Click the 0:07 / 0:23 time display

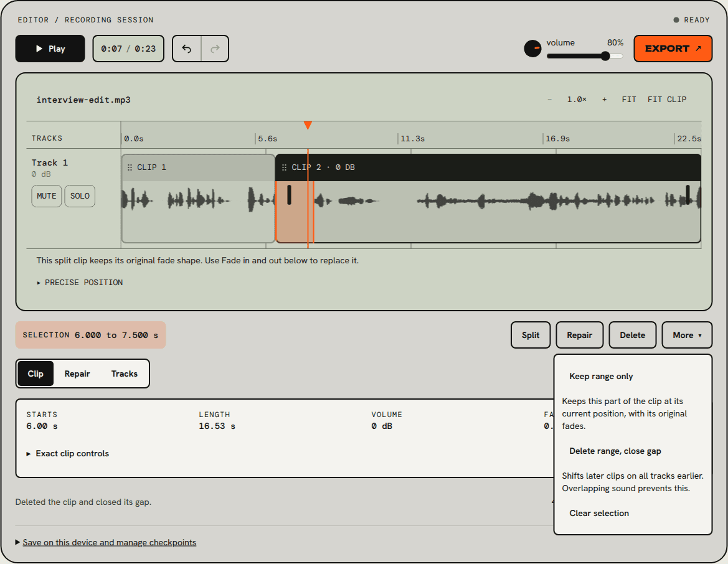pyautogui.click(x=129, y=49)
